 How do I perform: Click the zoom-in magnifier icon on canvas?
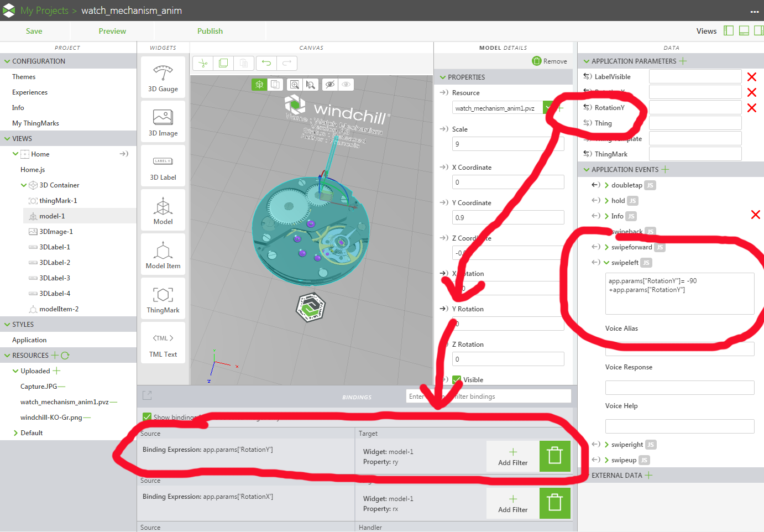295,85
